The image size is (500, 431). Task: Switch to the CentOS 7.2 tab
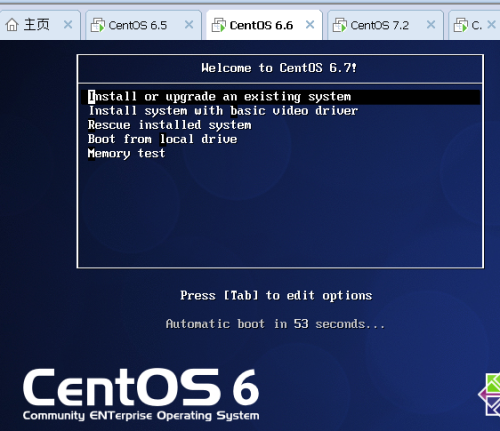tap(385, 25)
